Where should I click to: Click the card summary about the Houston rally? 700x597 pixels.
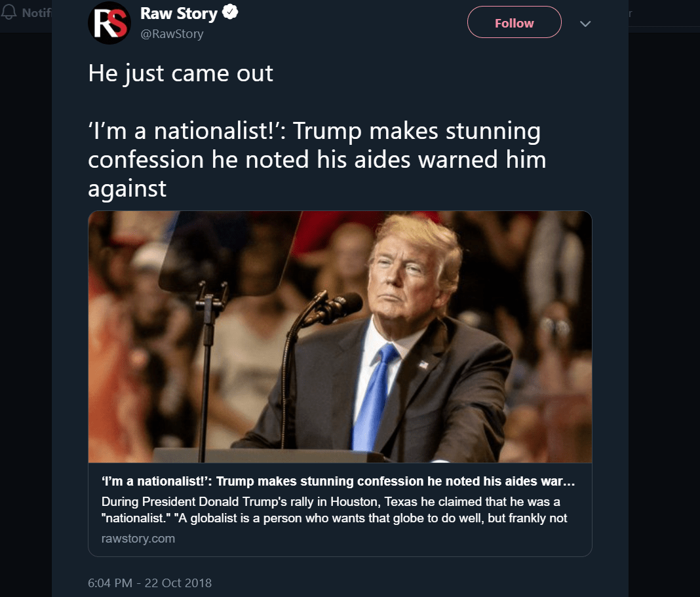point(334,510)
